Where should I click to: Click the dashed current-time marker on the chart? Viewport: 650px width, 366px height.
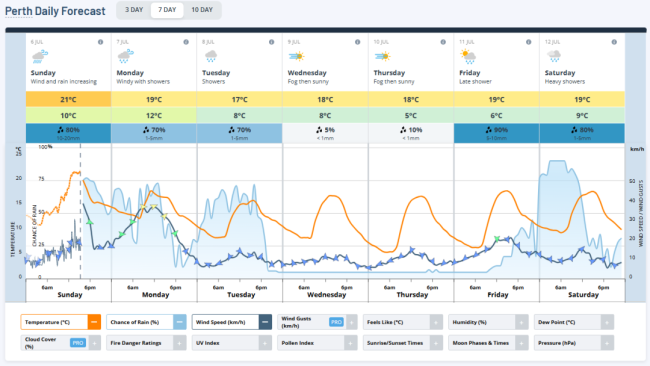[x=80, y=211]
